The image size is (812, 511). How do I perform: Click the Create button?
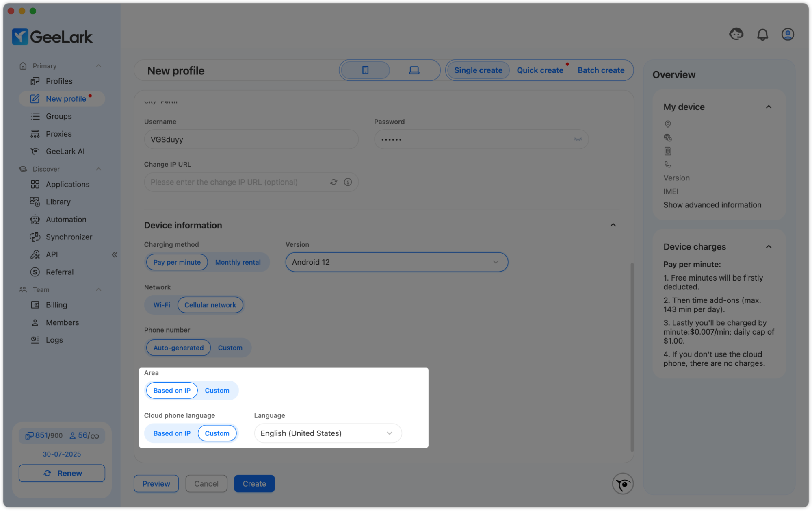[x=254, y=484]
